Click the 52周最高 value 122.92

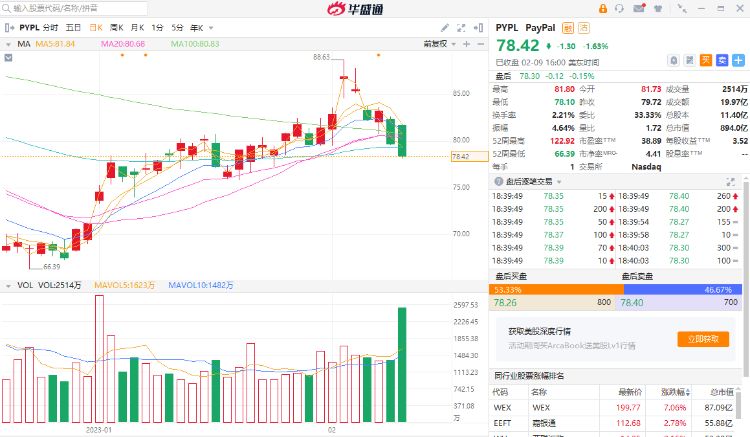(x=562, y=141)
